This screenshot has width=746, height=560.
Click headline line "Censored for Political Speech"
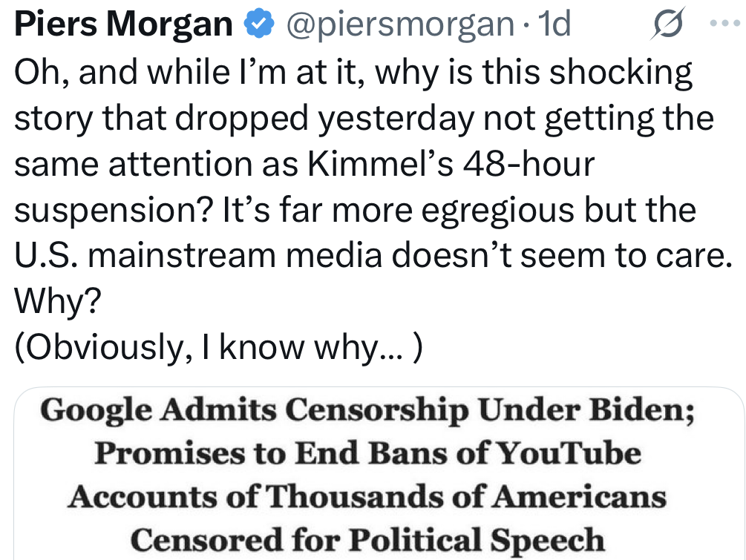[367, 539]
